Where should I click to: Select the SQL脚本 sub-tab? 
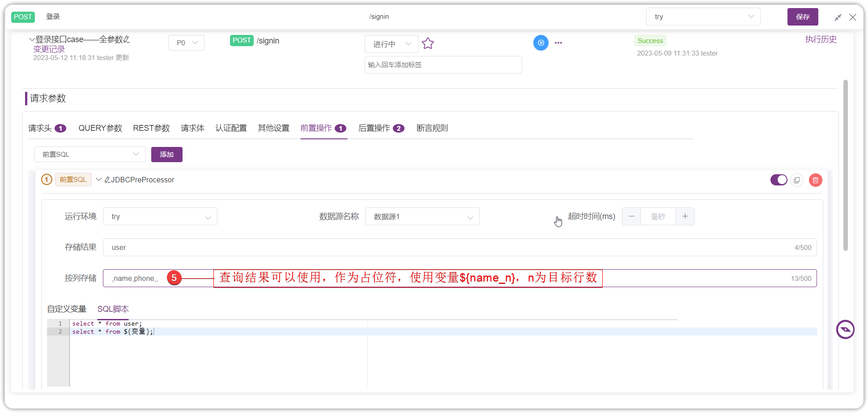pyautogui.click(x=113, y=309)
